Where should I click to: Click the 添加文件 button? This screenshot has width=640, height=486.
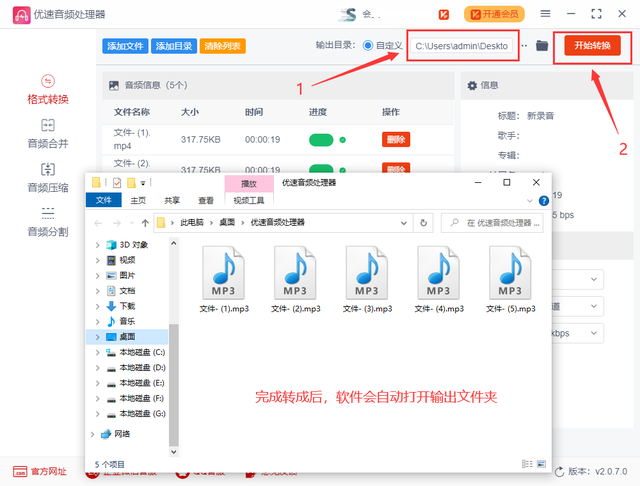pyautogui.click(x=125, y=46)
